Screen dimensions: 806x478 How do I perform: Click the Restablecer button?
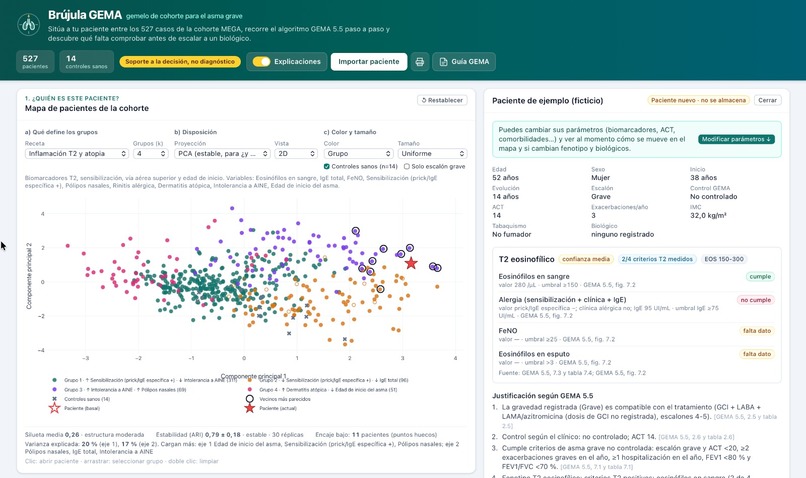pos(442,100)
